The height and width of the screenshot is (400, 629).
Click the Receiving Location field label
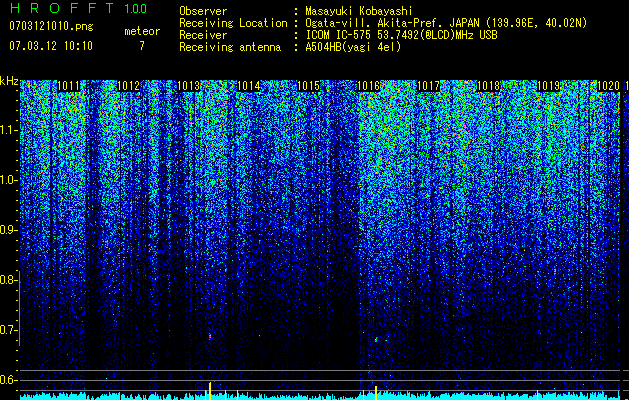pos(233,23)
